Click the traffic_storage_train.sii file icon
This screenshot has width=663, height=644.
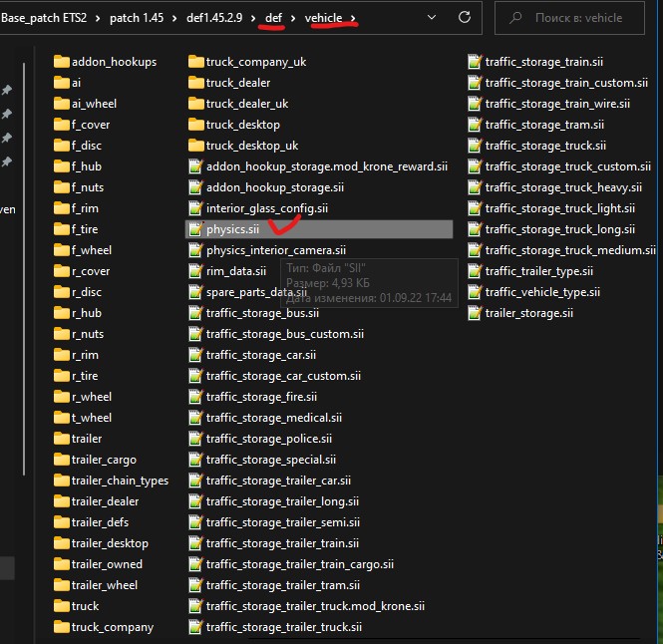pyautogui.click(x=475, y=62)
